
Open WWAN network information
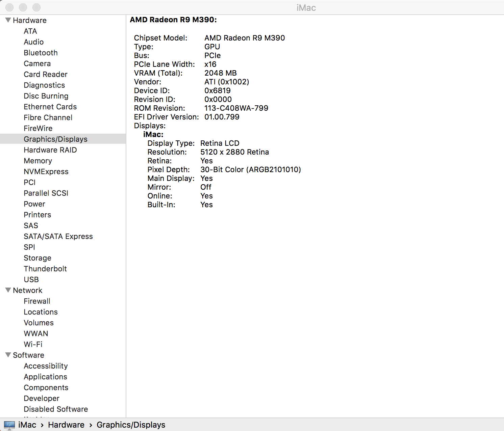point(36,333)
